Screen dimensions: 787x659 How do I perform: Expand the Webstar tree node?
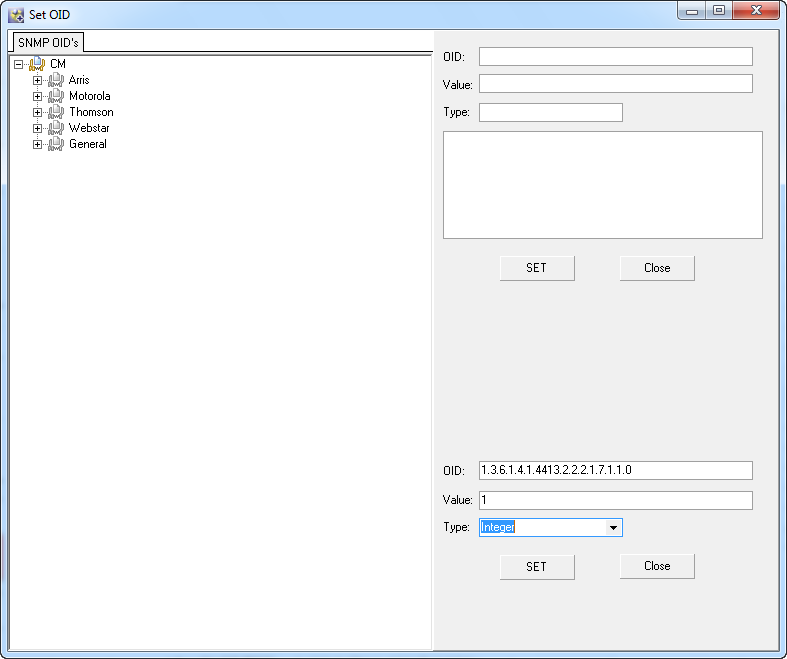37,128
